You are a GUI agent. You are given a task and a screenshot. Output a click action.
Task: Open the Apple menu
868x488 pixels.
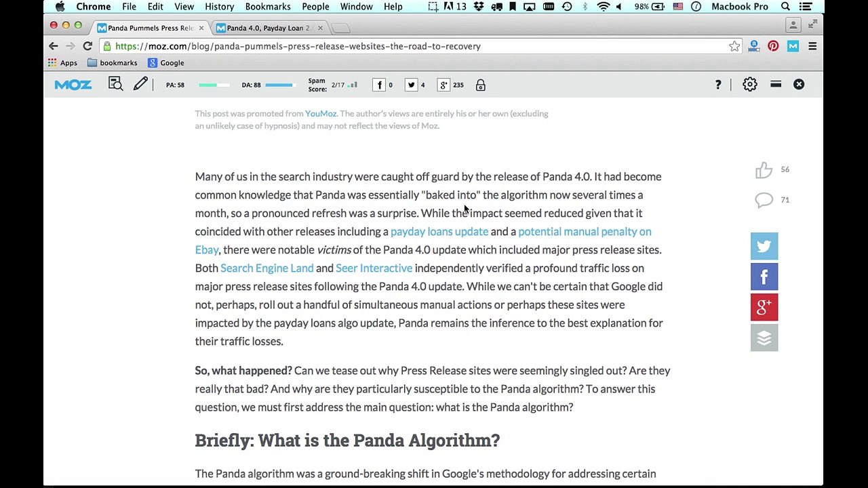[x=60, y=6]
